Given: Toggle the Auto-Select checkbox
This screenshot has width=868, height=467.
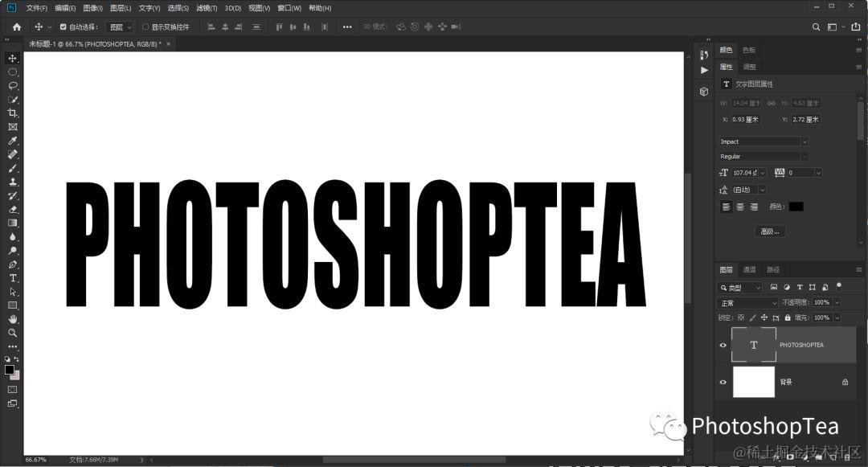Looking at the screenshot, I should 63,27.
